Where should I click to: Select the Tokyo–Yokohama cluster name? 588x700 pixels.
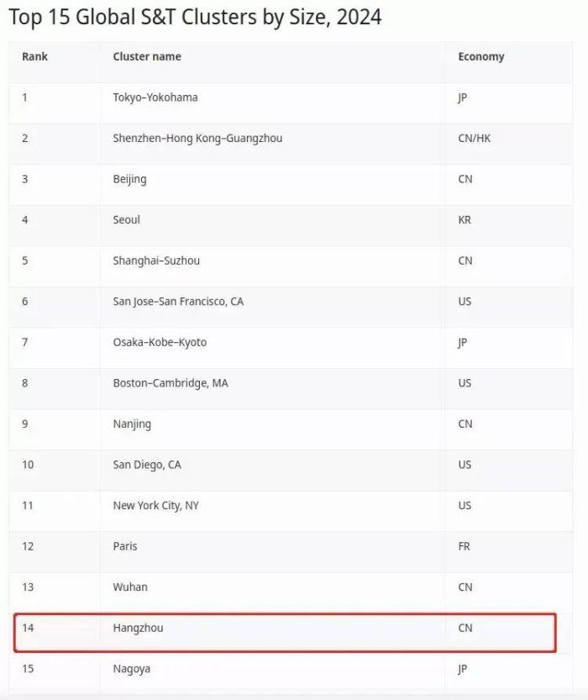click(155, 97)
